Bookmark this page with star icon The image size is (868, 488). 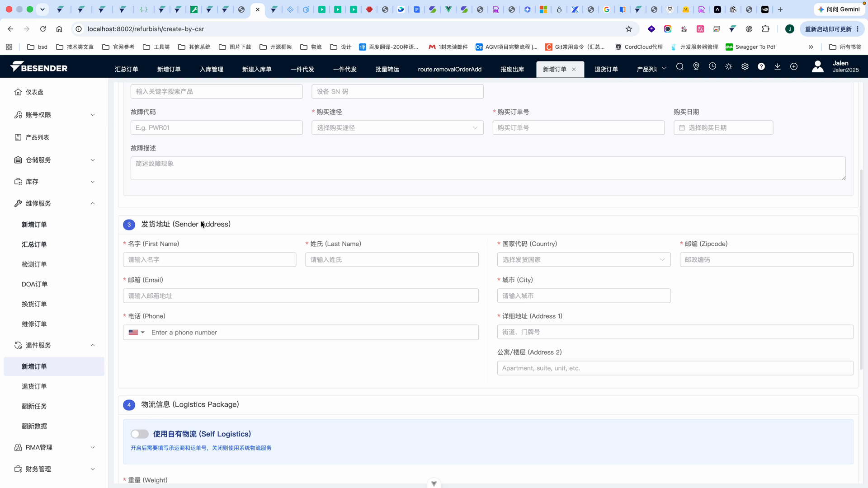[x=629, y=29]
